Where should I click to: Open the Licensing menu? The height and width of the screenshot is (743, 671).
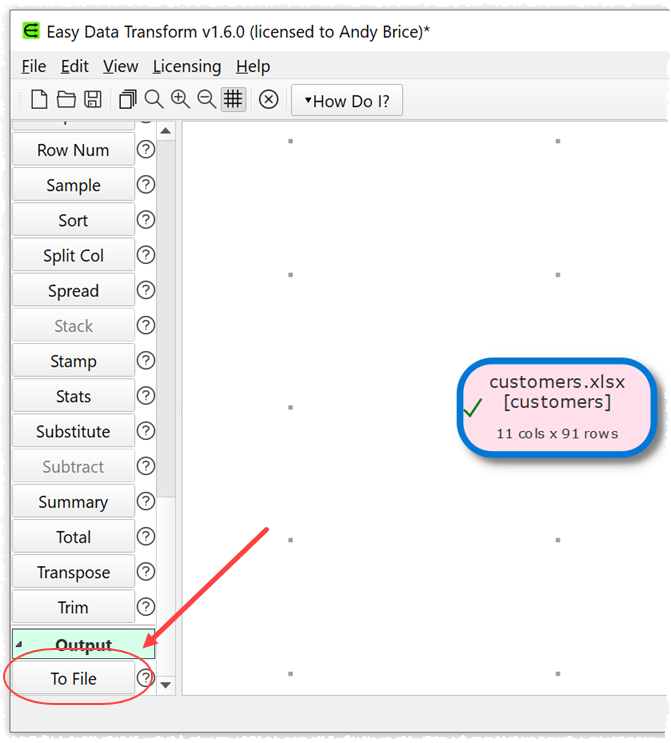pyautogui.click(x=187, y=66)
